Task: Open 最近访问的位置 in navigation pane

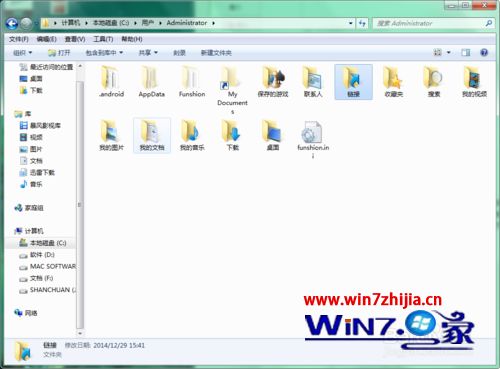Action: [46, 67]
